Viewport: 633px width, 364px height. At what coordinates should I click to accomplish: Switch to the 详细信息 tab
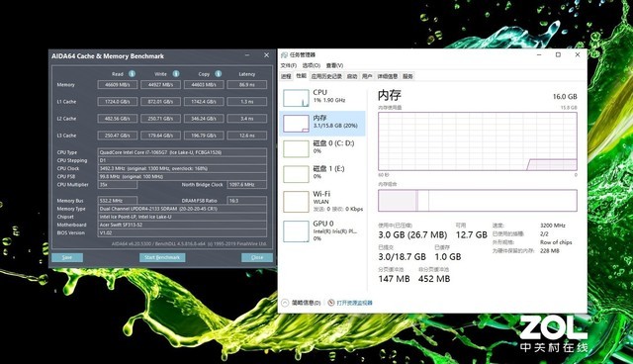pos(387,76)
